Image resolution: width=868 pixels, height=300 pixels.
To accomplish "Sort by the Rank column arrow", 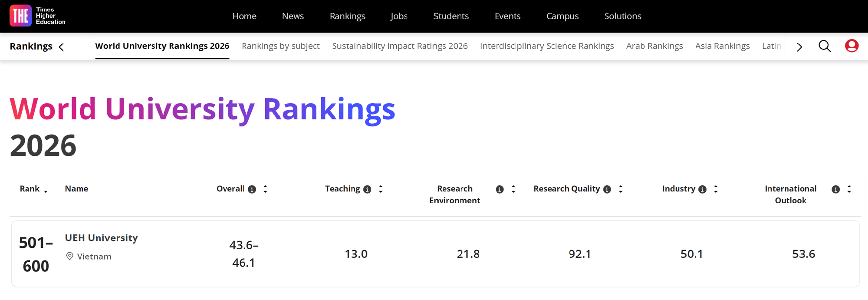I will (x=46, y=191).
